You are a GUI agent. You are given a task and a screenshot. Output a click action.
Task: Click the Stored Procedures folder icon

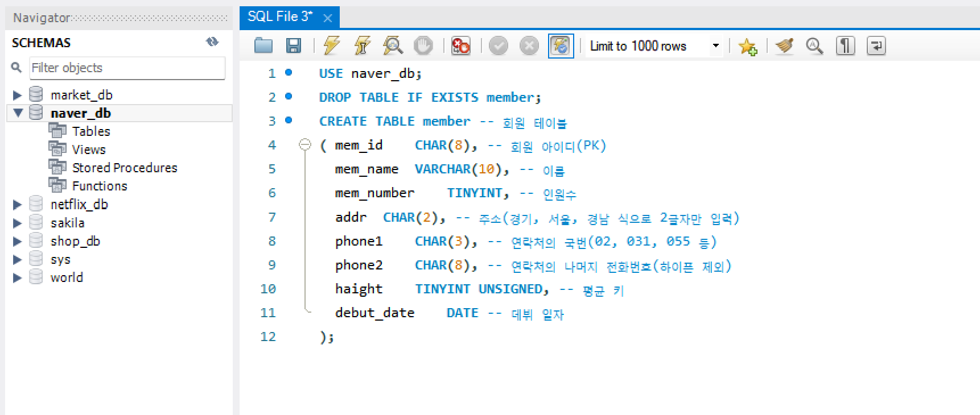point(57,167)
